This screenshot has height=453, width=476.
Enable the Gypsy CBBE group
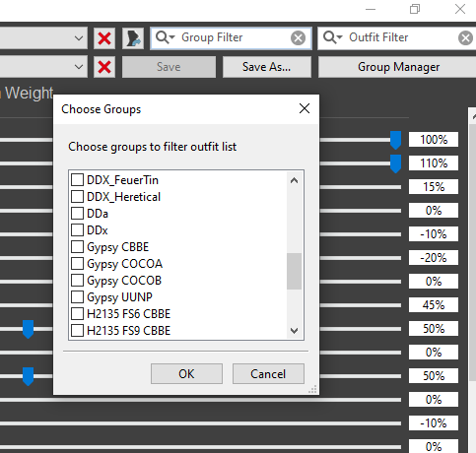pos(77,247)
